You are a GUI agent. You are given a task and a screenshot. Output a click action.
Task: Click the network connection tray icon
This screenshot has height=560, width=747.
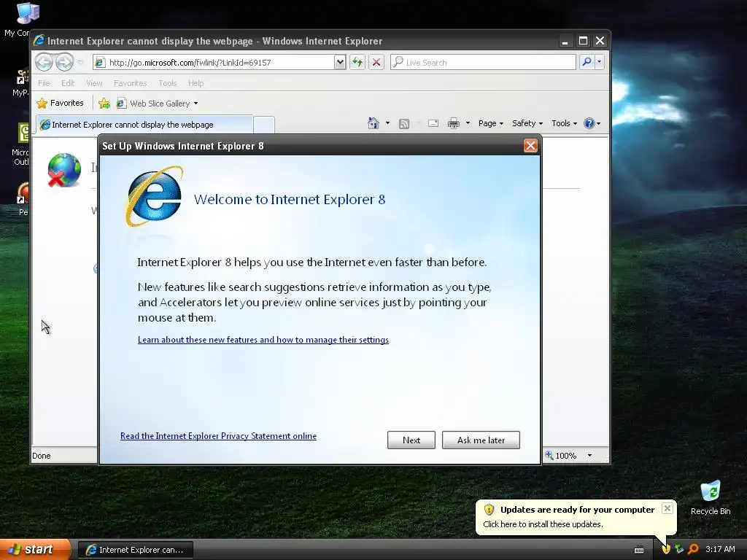pos(679,549)
